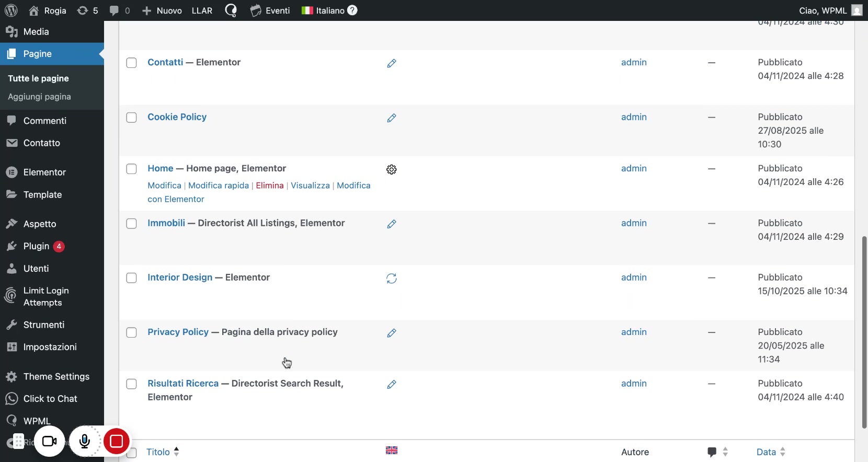The image size is (868, 462).
Task: Click the vertical page scrollbar
Action: click(864, 332)
